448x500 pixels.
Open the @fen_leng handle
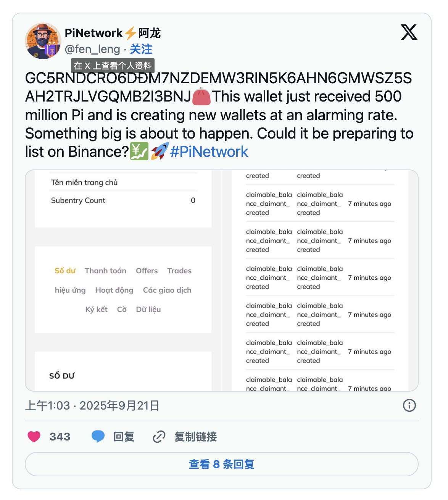click(92, 49)
